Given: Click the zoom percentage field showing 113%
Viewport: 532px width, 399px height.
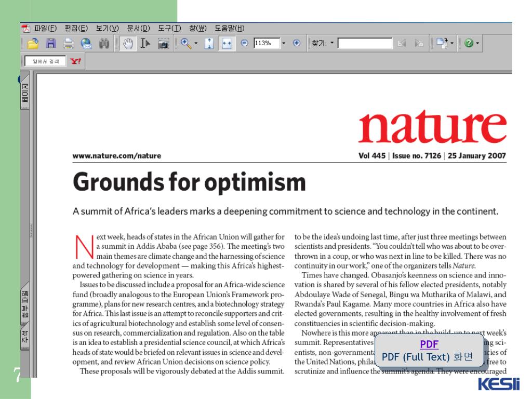Looking at the screenshot, I should pos(267,43).
